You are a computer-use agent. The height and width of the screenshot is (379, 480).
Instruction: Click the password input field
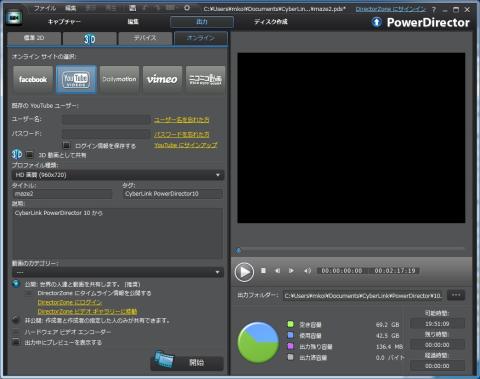pyautogui.click(x=106, y=134)
